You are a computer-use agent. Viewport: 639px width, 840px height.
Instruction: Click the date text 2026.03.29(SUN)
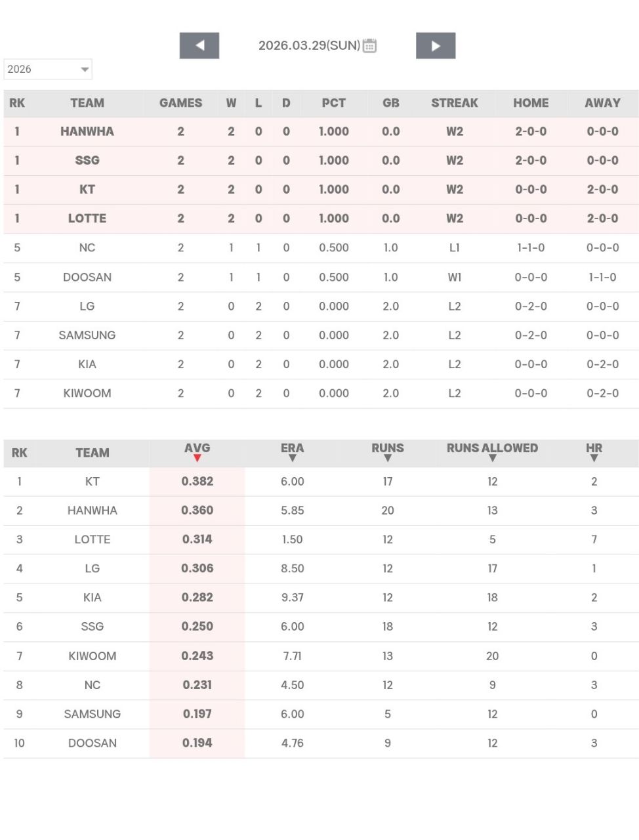(x=309, y=46)
